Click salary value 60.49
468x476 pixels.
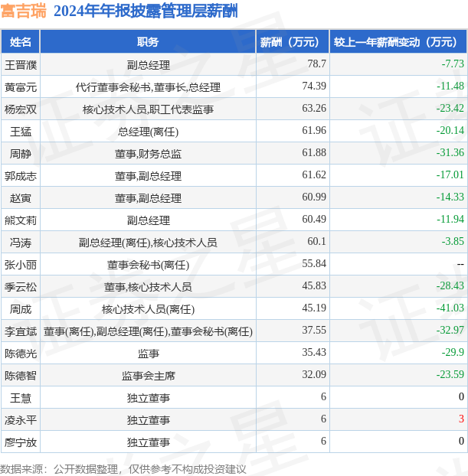[x=314, y=219]
